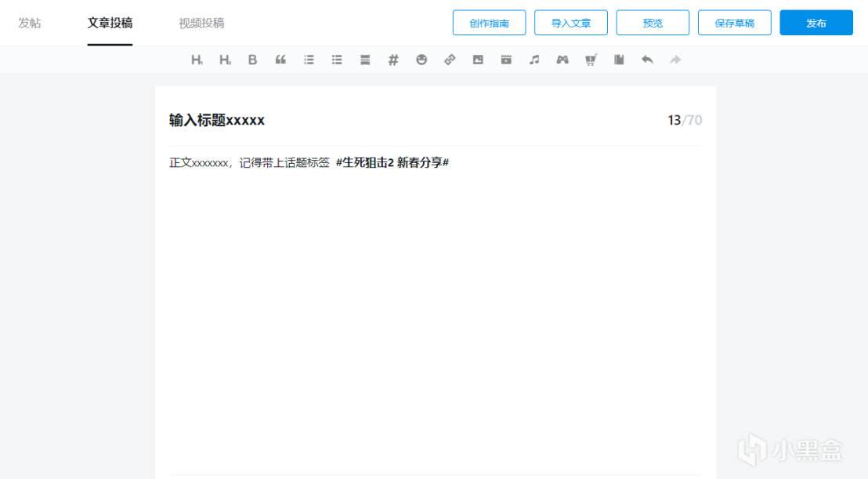
Task: Open the emoji picker
Action: [x=421, y=60]
